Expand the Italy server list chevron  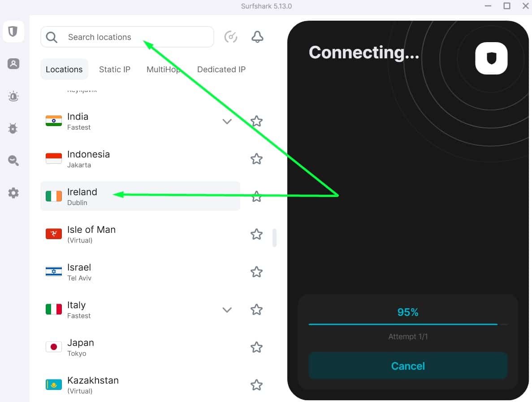click(x=227, y=310)
